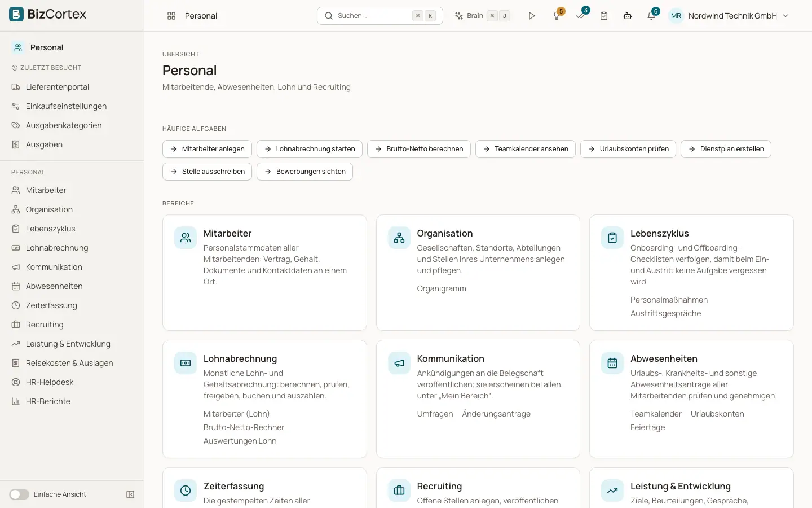This screenshot has height=508, width=812.
Task: Open the lightbulb tips icon with badge 5
Action: 557,16
